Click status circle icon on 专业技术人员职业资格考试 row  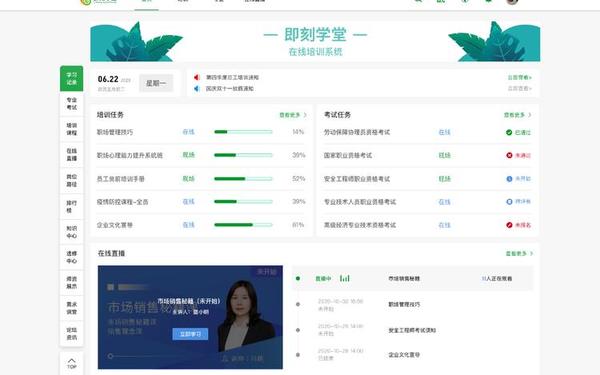pos(509,202)
